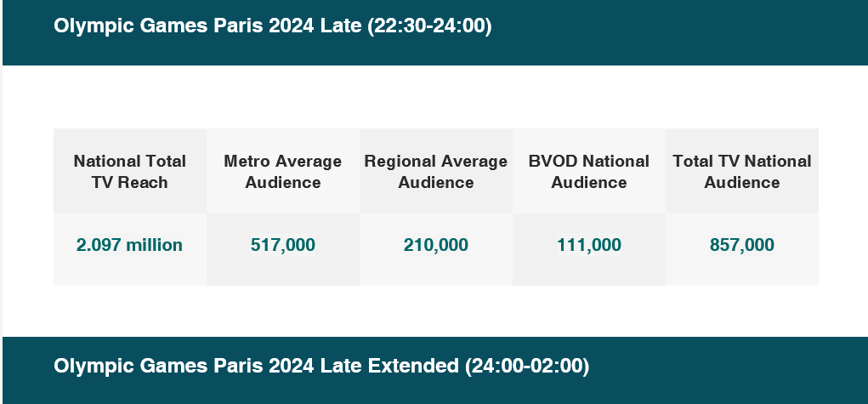Select the Metro Average Audience column header
The height and width of the screenshot is (404, 868).
283,171
